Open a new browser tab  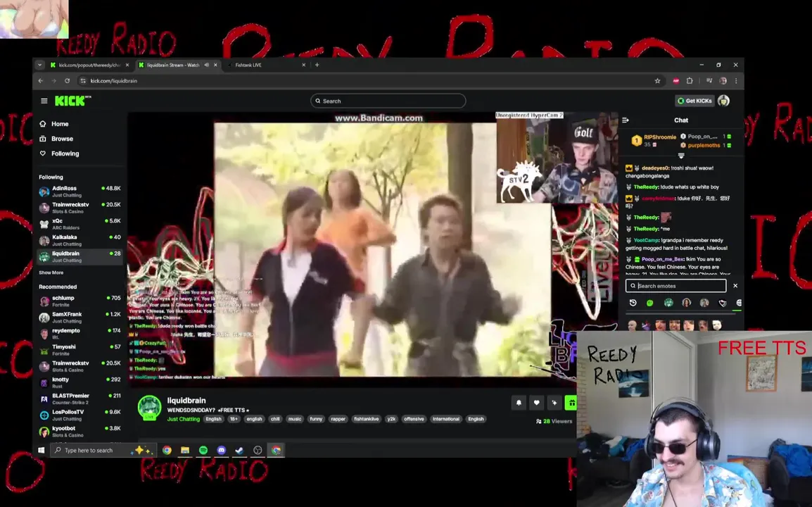(317, 65)
